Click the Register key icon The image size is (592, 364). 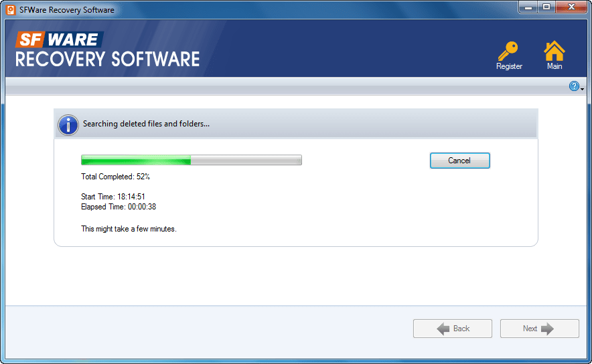point(508,51)
